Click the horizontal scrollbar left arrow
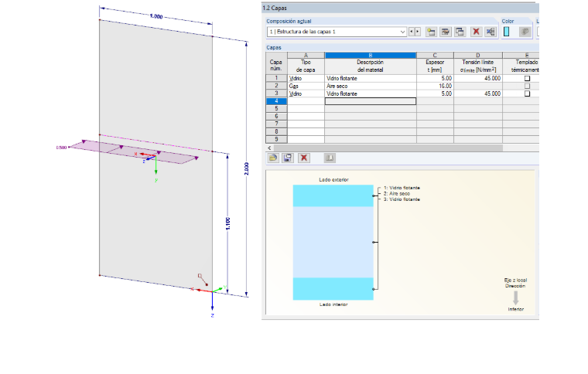 (x=269, y=148)
